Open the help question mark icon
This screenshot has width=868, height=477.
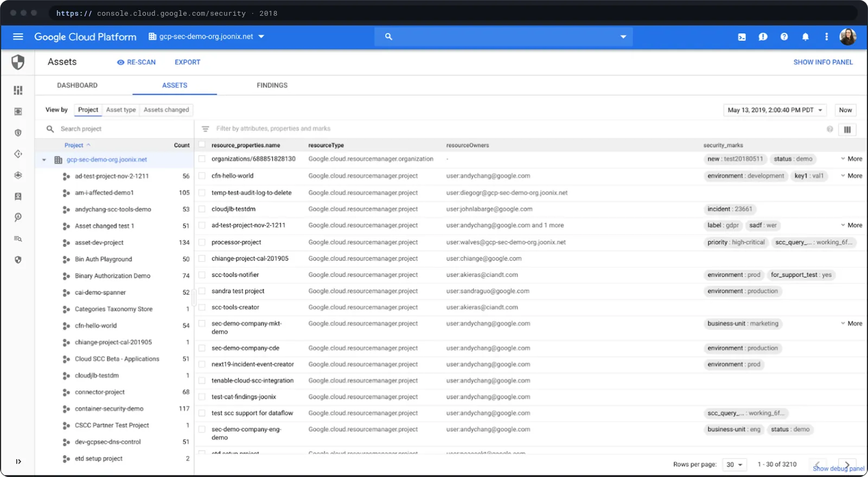pos(784,37)
